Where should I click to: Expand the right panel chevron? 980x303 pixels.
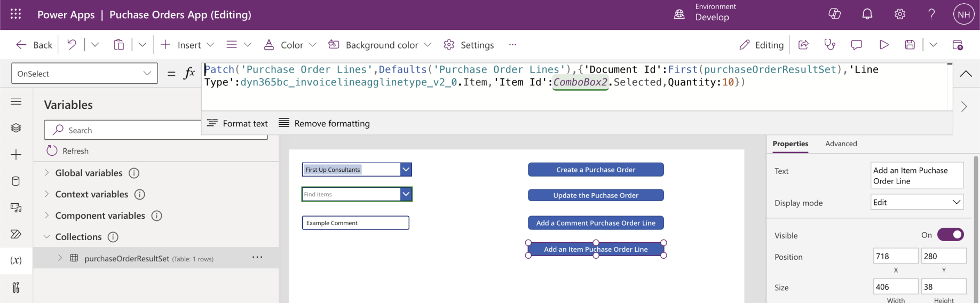click(x=964, y=107)
